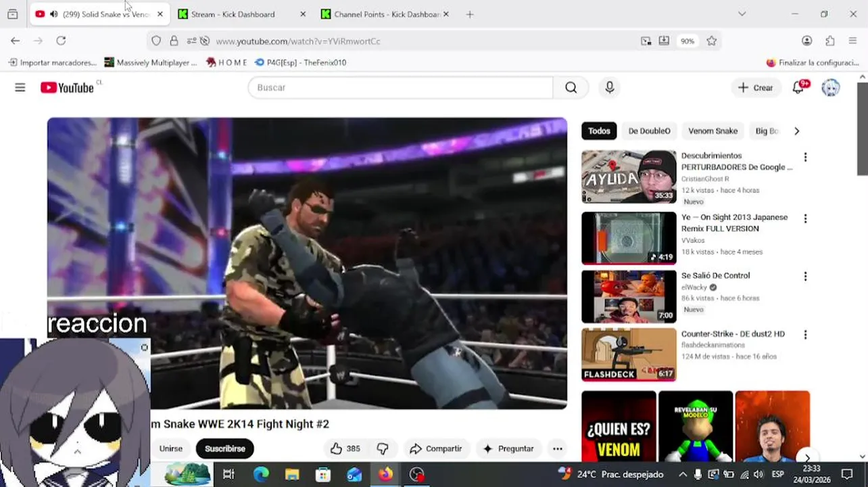Share the video with Compartir
Image resolution: width=868 pixels, height=487 pixels.
point(436,448)
